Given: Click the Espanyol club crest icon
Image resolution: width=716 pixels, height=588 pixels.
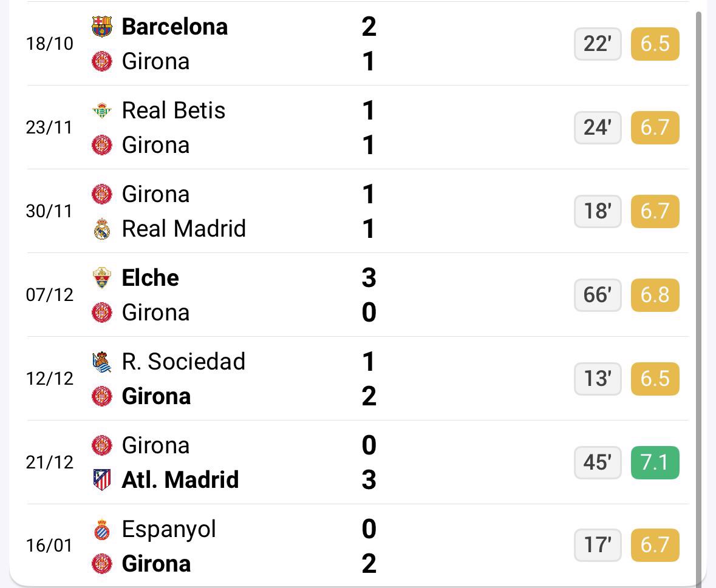Looking at the screenshot, I should (x=101, y=530).
